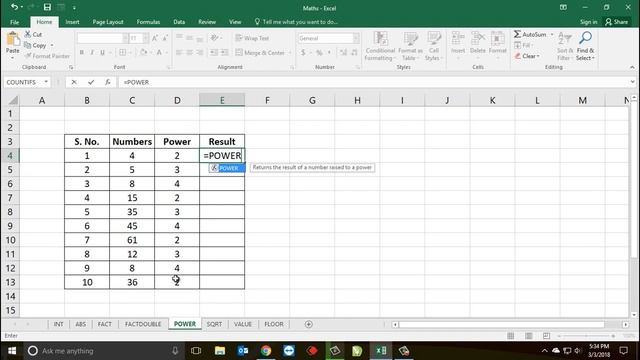Select cell C7 containing 15
This screenshot has height=360, width=640.
tap(132, 198)
